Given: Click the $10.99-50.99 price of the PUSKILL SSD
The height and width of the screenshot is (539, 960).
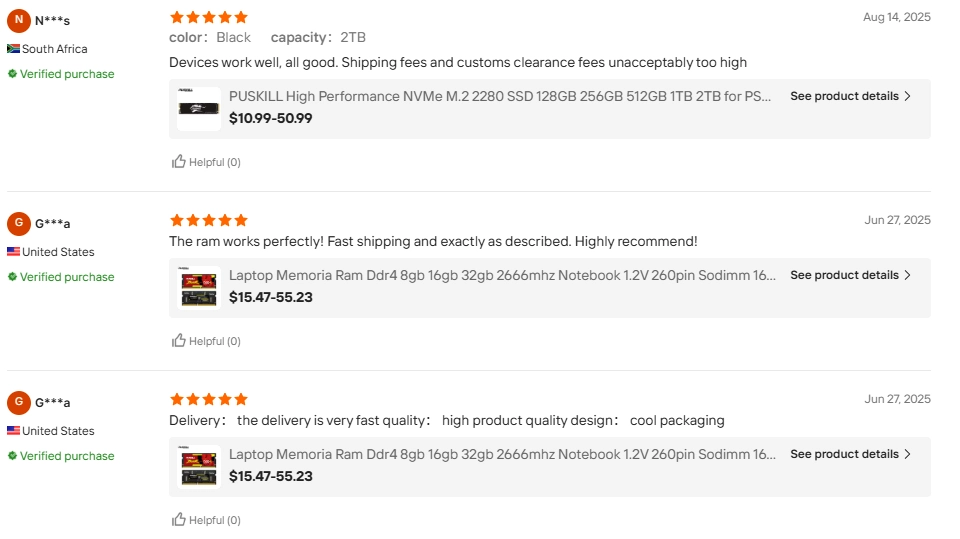Looking at the screenshot, I should [270, 118].
